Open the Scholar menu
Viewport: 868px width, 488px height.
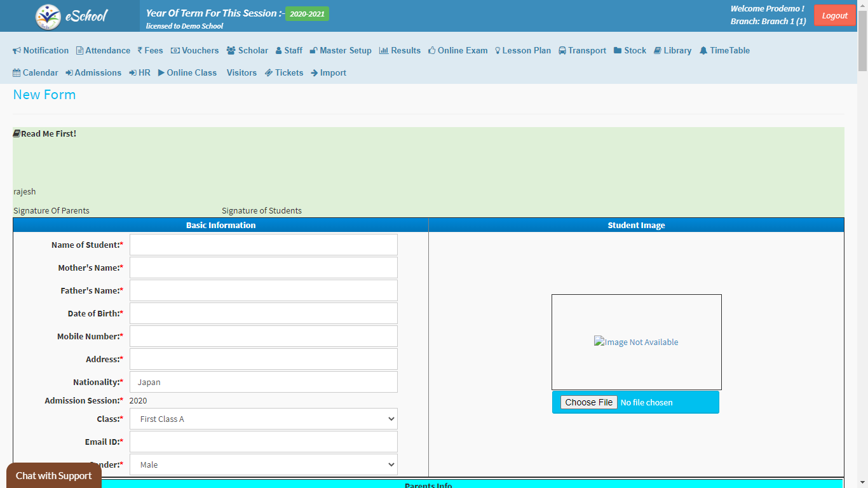tap(247, 51)
